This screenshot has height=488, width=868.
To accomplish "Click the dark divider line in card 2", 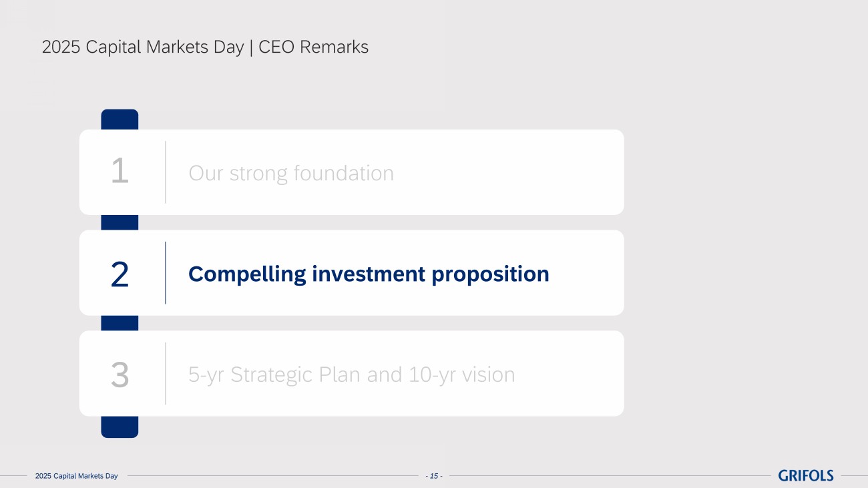I will tap(166, 273).
